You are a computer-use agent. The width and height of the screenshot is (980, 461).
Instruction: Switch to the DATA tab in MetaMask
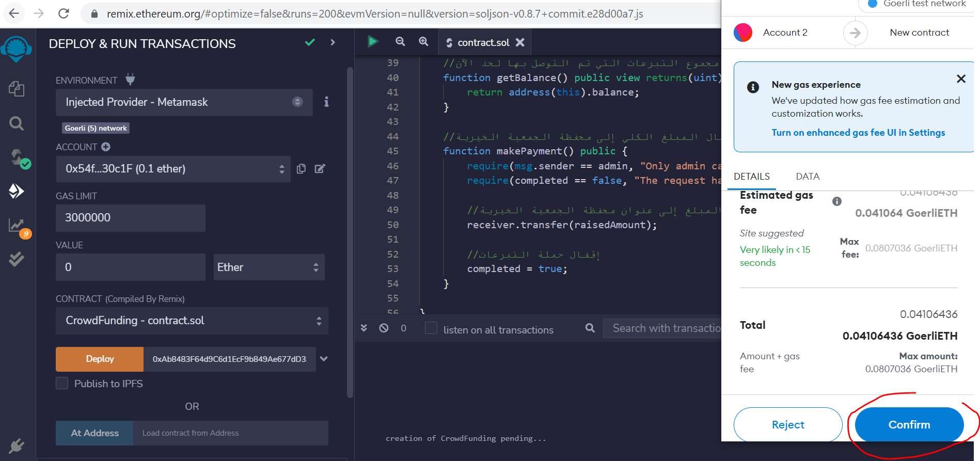808,177
